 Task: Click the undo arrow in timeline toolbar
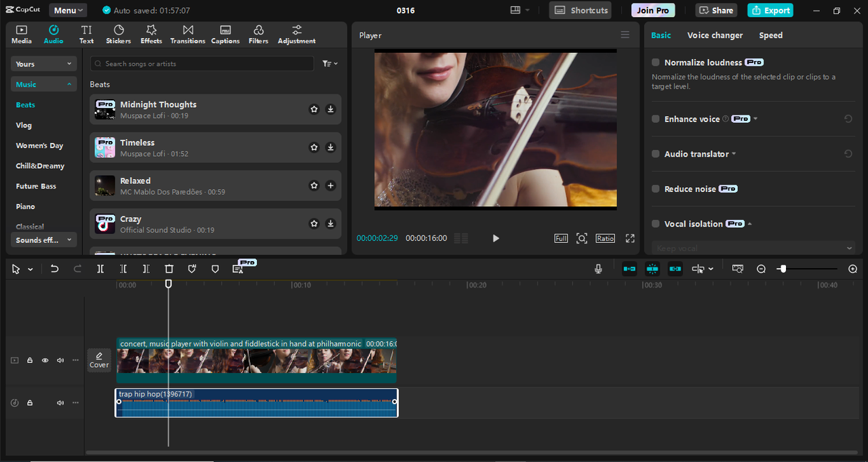55,269
